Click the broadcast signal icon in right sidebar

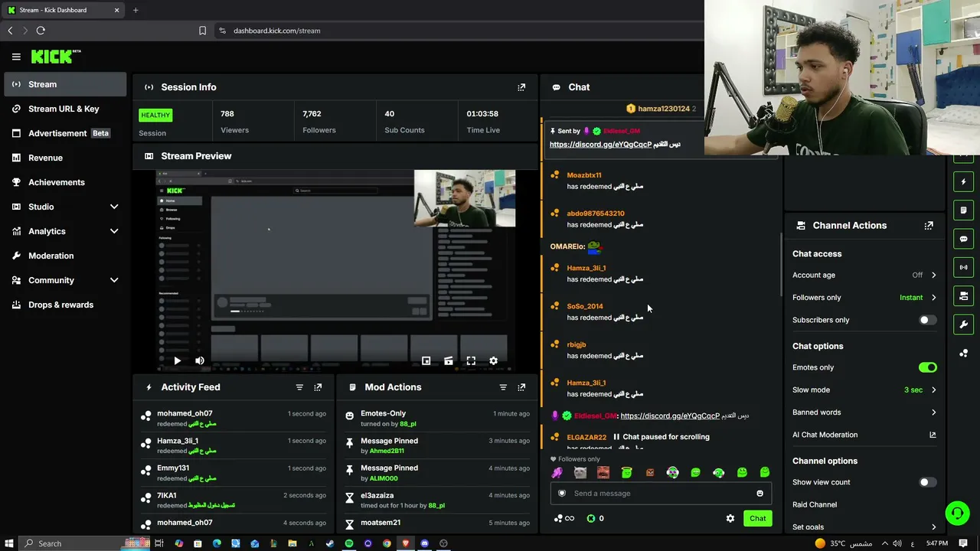[963, 267]
